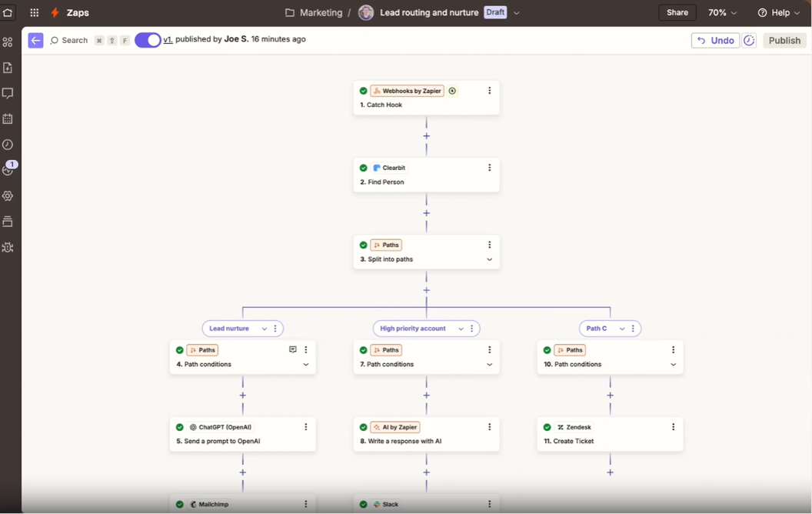Viewport: 812px width, 514px height.
Task: Add step below Write a response with AI
Action: pyautogui.click(x=426, y=472)
